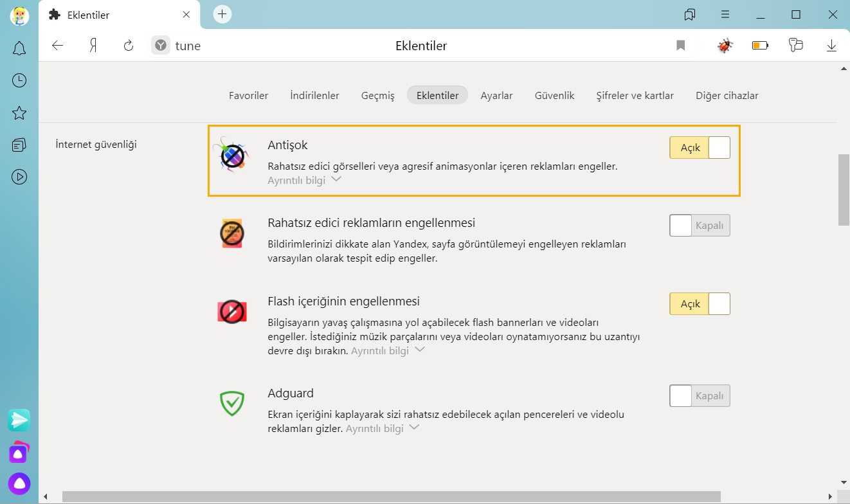Click the Adguard extension title
The image size is (850, 504).
point(291,393)
